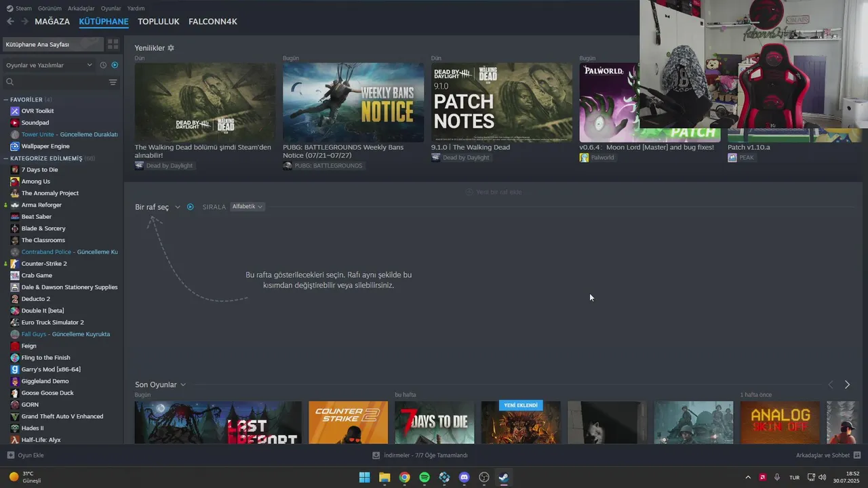Image resolution: width=868 pixels, height=488 pixels.
Task: Open Kütüphane Ana Sayfası
Action: coord(54,44)
